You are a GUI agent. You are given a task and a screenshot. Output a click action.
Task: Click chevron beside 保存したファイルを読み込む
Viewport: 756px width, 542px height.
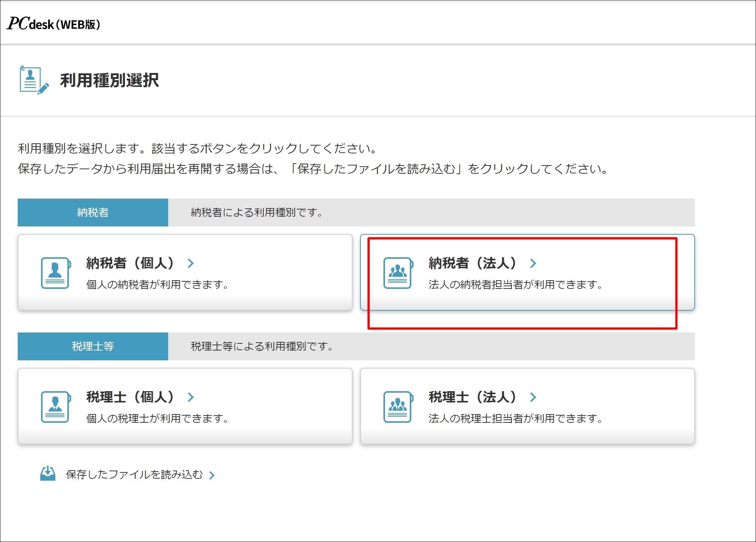click(x=212, y=475)
